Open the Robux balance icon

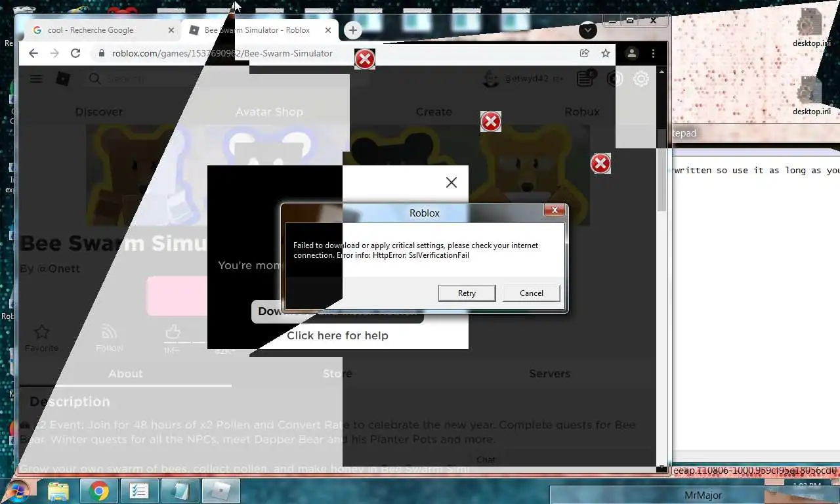pos(614,79)
